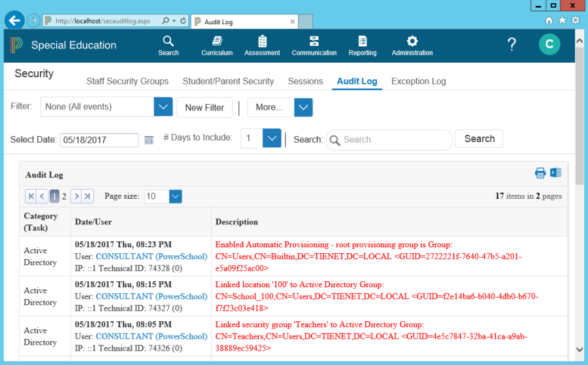The height and width of the screenshot is (365, 588).
Task: Switch to the Exception Log tab
Action: click(418, 81)
